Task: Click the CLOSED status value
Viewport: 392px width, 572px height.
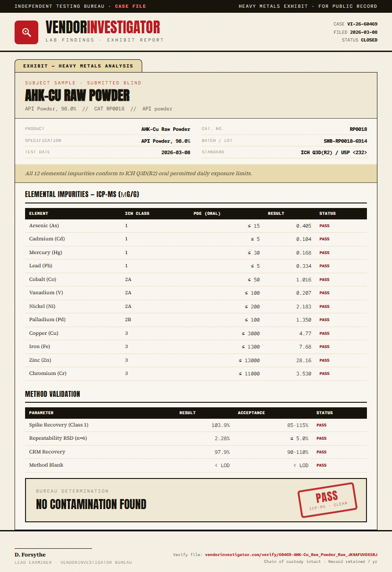Action: [369, 40]
